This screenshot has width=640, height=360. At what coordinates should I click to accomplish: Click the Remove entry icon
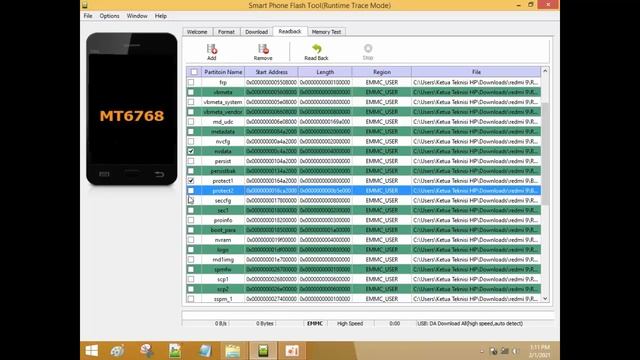263,49
